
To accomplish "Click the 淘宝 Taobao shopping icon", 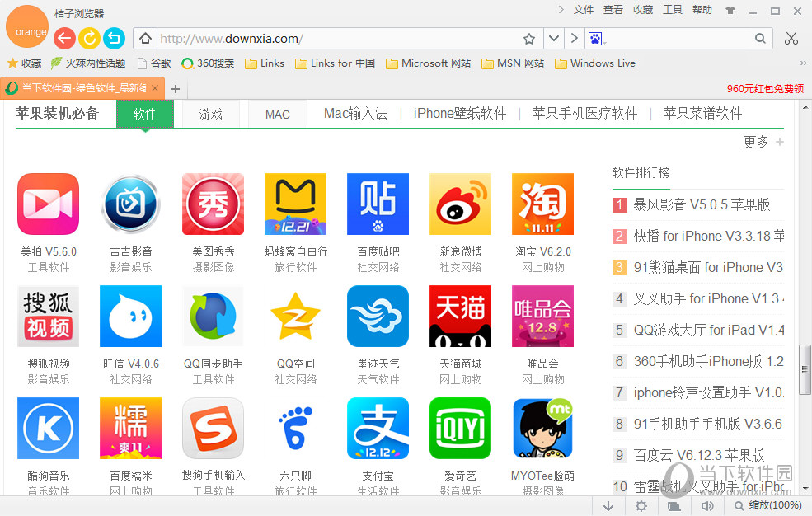I will [542, 204].
